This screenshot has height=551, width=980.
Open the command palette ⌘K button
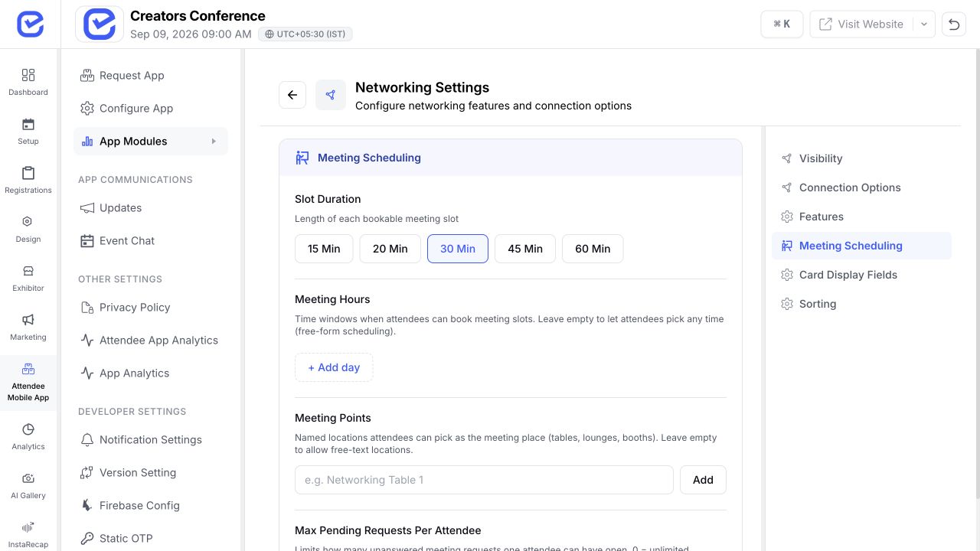[x=782, y=24]
